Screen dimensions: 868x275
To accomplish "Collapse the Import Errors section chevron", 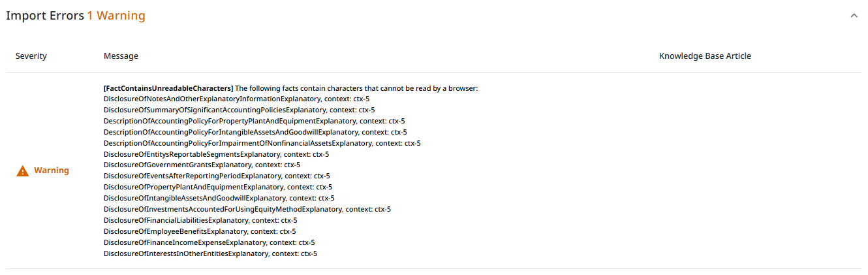I will click(x=854, y=16).
